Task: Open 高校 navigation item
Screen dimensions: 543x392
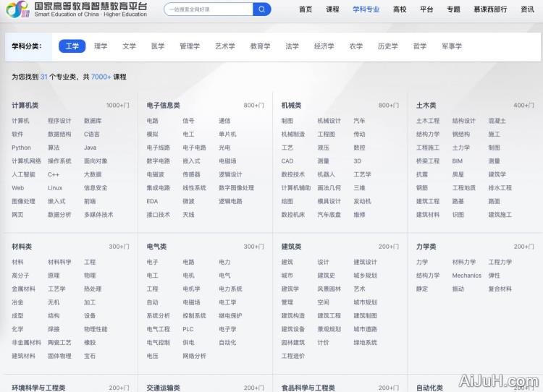Action: (x=400, y=9)
